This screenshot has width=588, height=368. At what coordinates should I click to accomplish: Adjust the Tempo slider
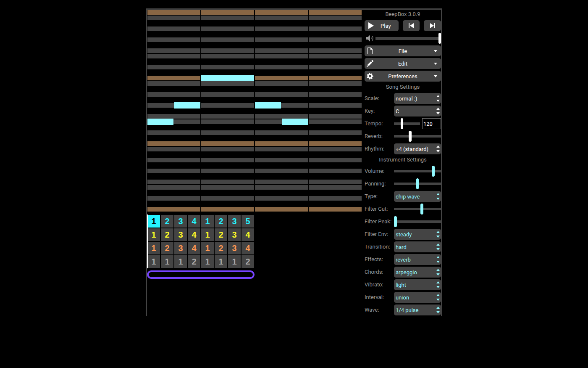tap(407, 124)
